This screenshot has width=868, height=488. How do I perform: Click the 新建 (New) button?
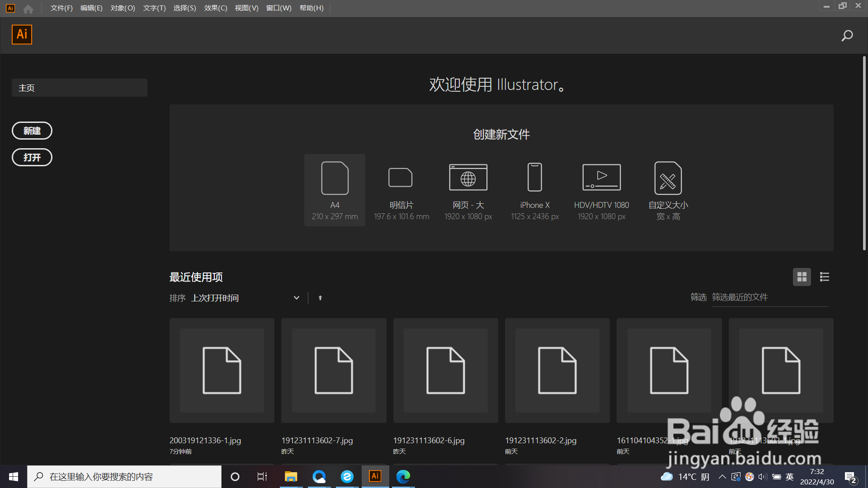click(x=32, y=131)
